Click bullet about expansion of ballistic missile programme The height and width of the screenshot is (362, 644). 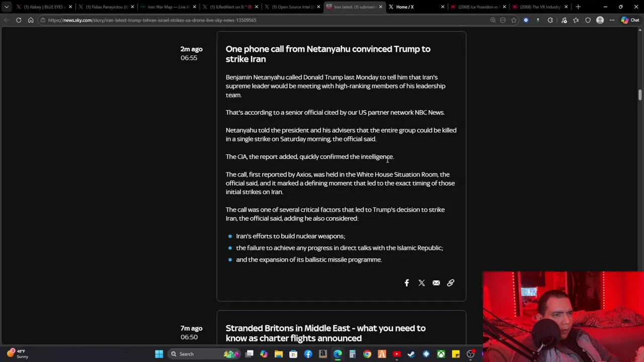pos(309,259)
